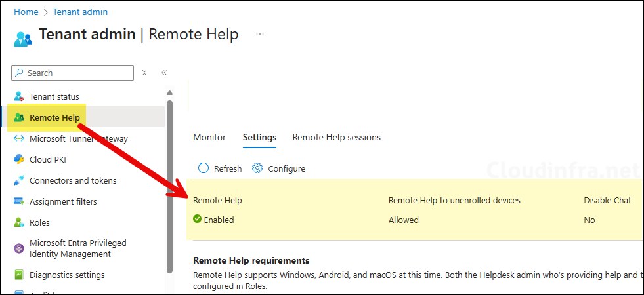Click the Tenant status sidebar icon
This screenshot has height=295, width=644.
(19, 96)
